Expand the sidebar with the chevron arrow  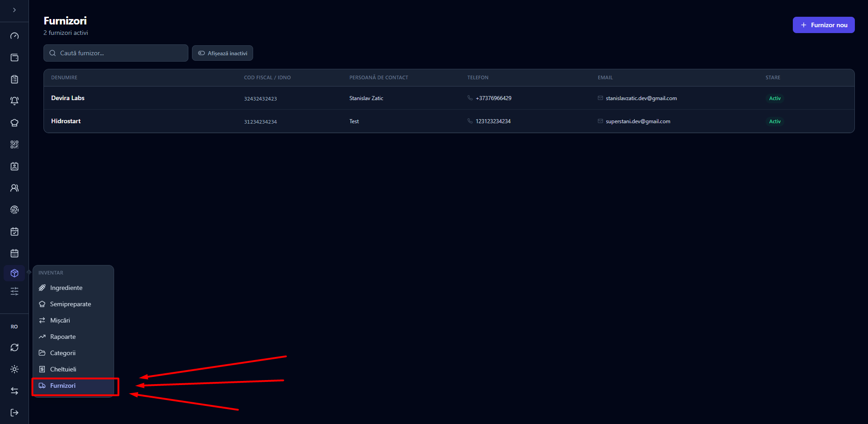click(14, 10)
